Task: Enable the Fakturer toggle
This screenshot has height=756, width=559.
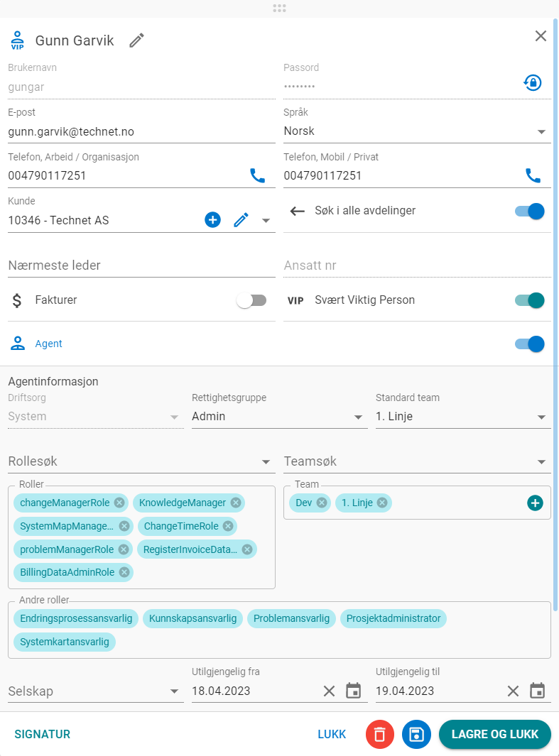Action: point(251,300)
